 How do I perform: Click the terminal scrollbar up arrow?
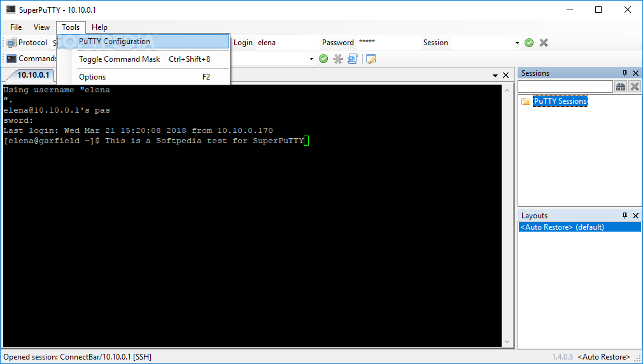[x=507, y=90]
